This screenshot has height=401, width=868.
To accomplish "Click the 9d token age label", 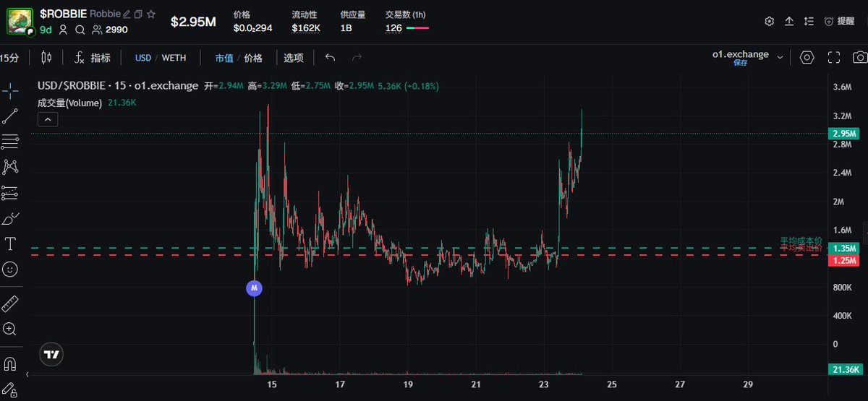I will 46,30.
